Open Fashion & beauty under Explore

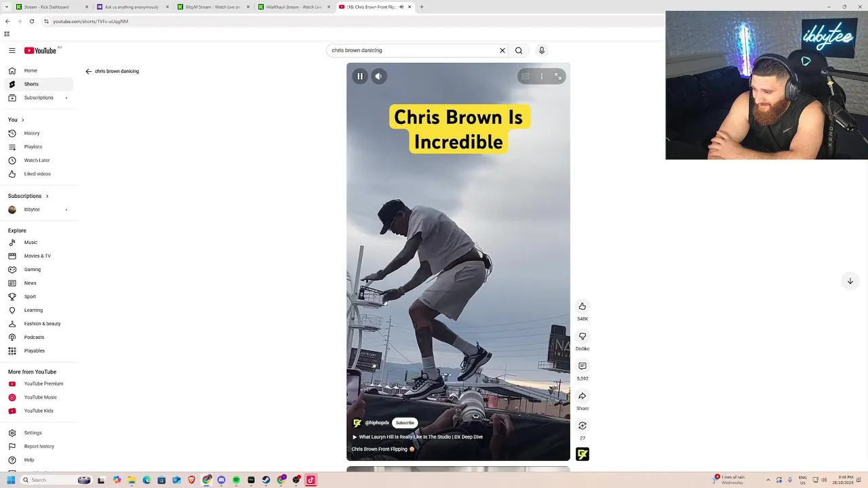(39, 324)
